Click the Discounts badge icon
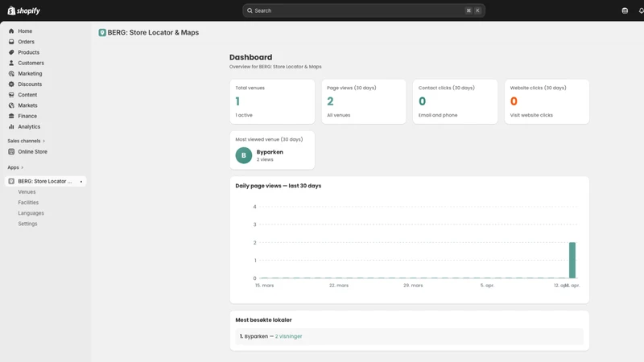 pos(11,84)
